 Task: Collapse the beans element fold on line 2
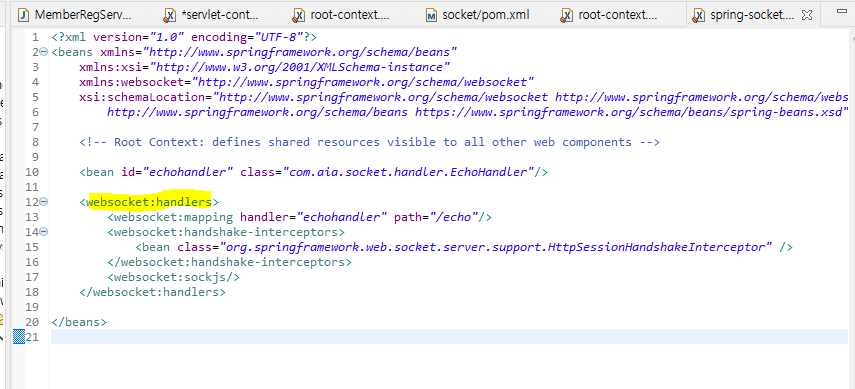click(44, 52)
